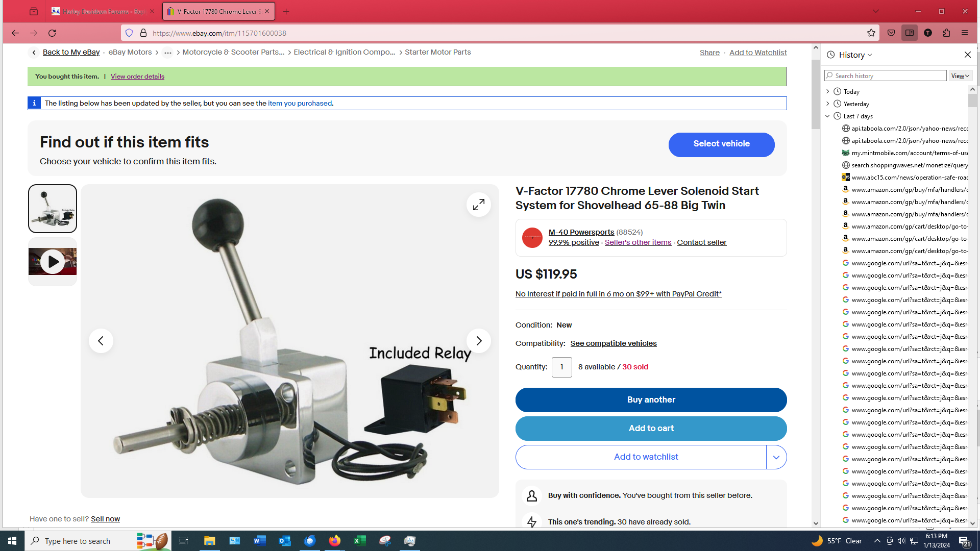Image resolution: width=980 pixels, height=551 pixels.
Task: Open the View dropdown in history
Action: [960, 76]
